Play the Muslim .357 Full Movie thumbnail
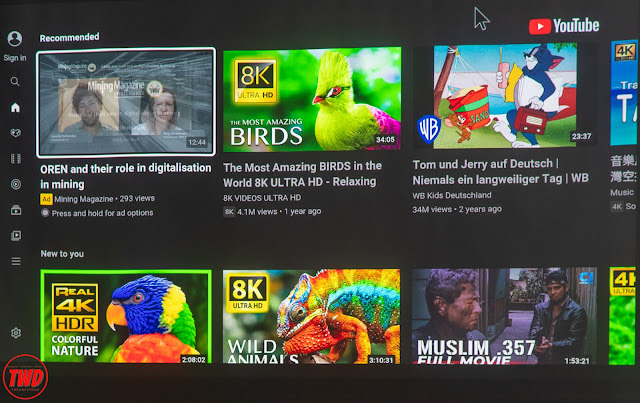The image size is (640, 403). click(504, 316)
